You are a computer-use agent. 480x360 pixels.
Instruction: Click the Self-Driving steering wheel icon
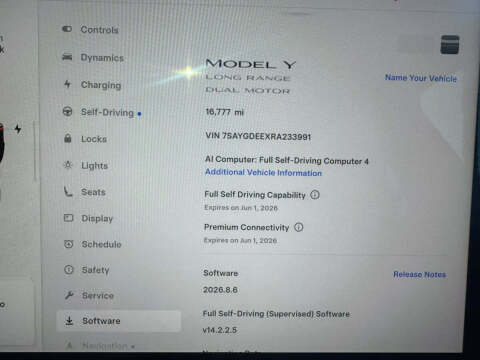pos(67,111)
